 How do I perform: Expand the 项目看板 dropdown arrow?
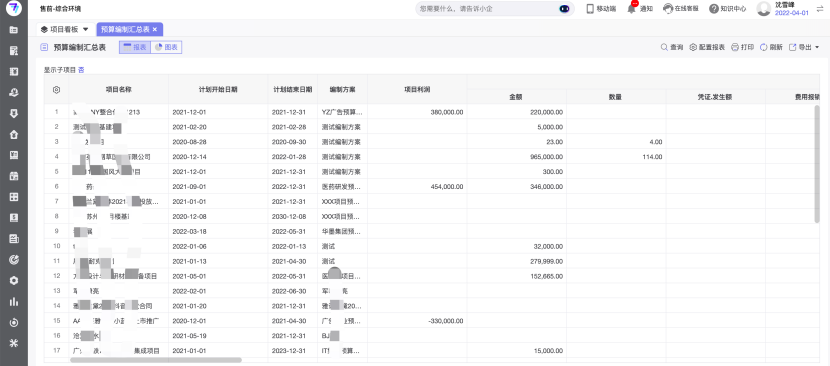pos(86,29)
